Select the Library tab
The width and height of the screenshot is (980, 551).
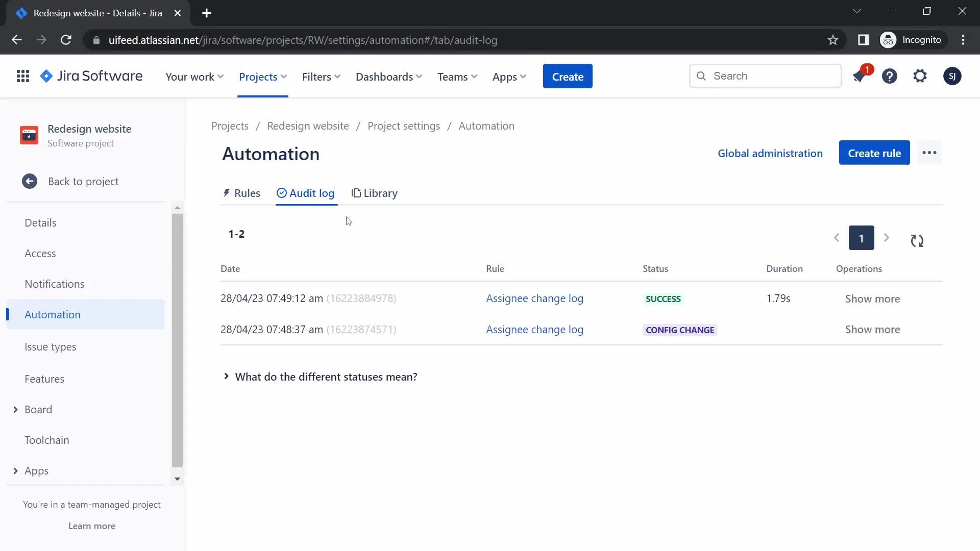tap(375, 193)
